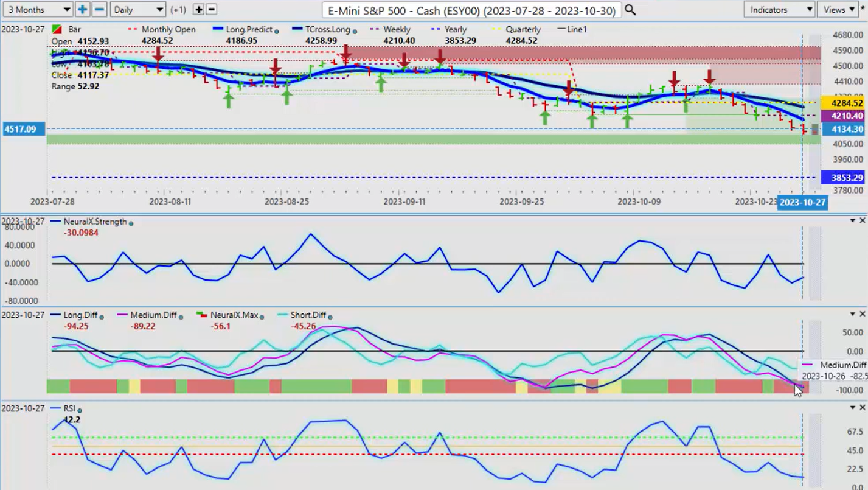Open Short.Diff settings dot
Viewport: 868px width, 490px height.
pos(330,317)
